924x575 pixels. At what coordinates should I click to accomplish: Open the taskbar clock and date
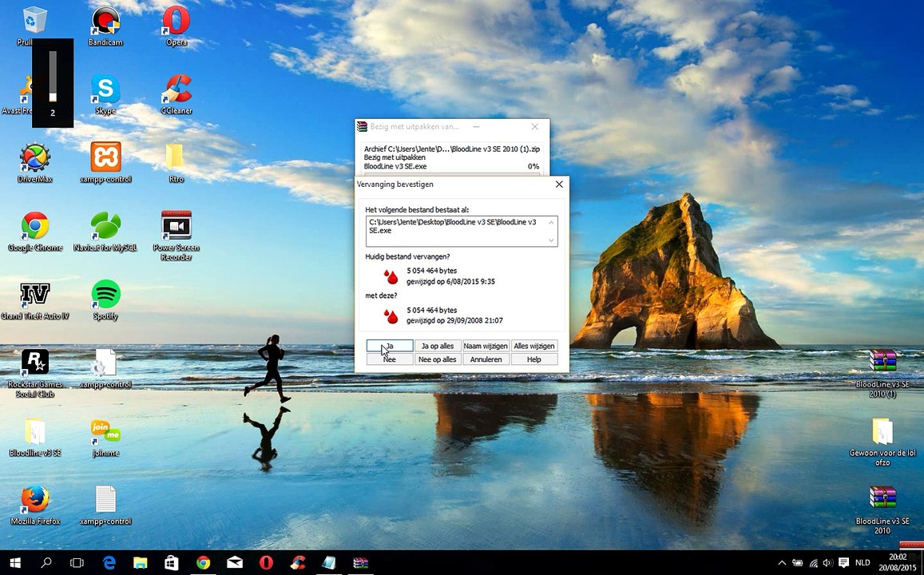click(x=898, y=562)
